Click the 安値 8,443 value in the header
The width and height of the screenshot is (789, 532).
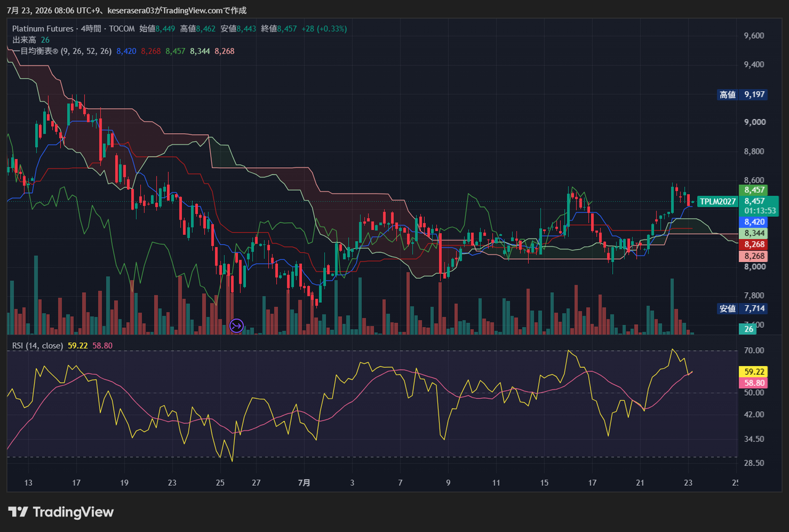239,28
